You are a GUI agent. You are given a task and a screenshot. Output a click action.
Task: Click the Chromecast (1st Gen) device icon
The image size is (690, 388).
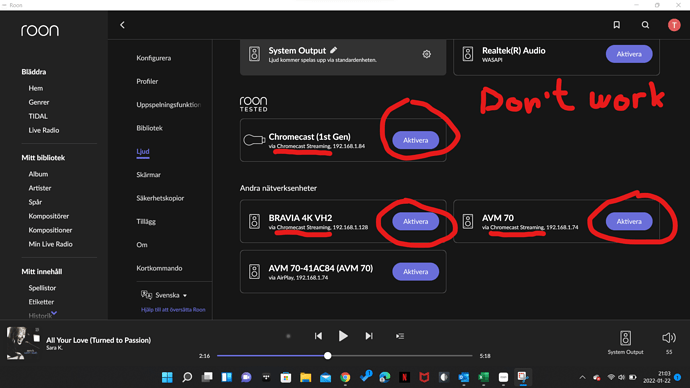(x=254, y=140)
